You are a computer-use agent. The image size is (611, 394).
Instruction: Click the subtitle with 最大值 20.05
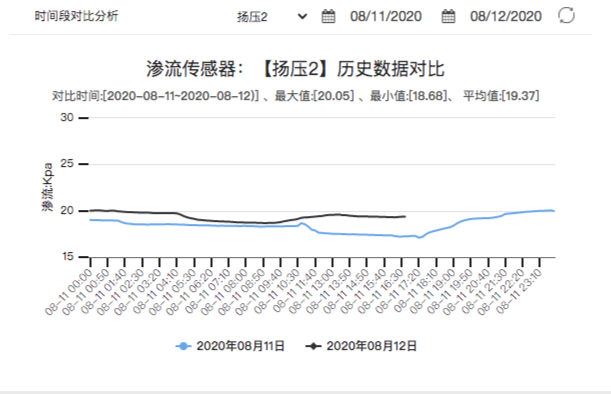pos(295,96)
